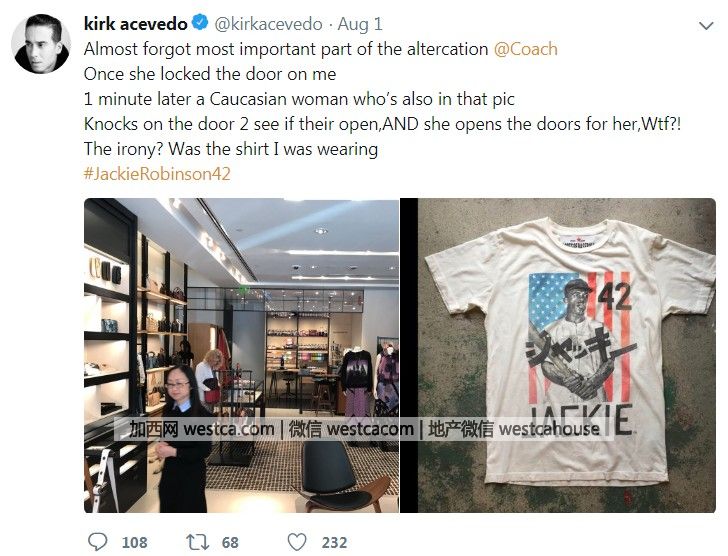Click the westca.com watermark banner
Image resolution: width=728 pixels, height=556 pixels.
(x=364, y=429)
